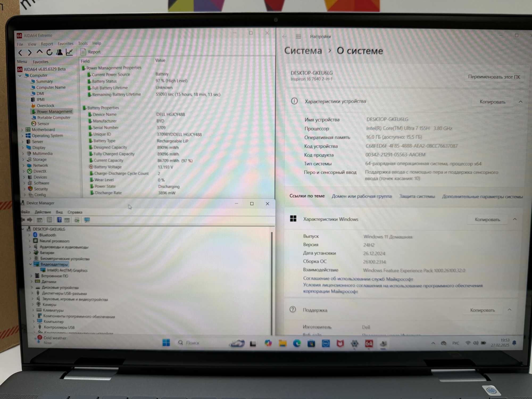Select Computer Name in AIDA64 tree

51,88
